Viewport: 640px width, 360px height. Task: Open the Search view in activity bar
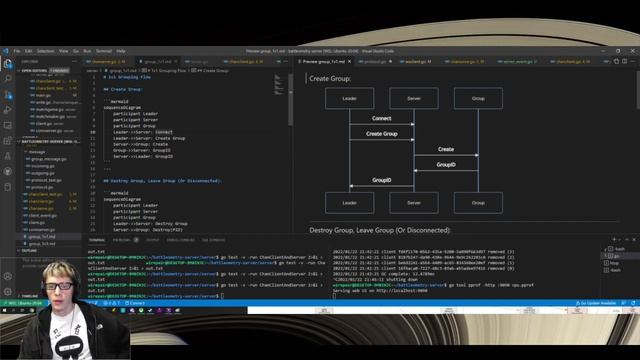click(7, 78)
